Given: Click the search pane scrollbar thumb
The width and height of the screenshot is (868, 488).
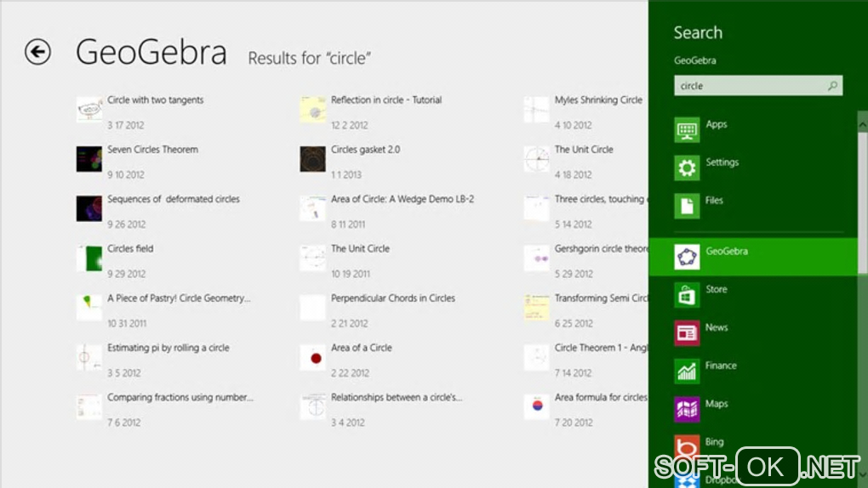Looking at the screenshot, I should tap(862, 202).
